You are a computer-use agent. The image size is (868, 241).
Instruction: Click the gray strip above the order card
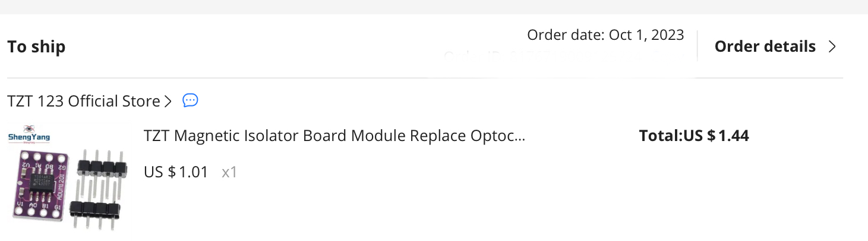tap(434, 7)
